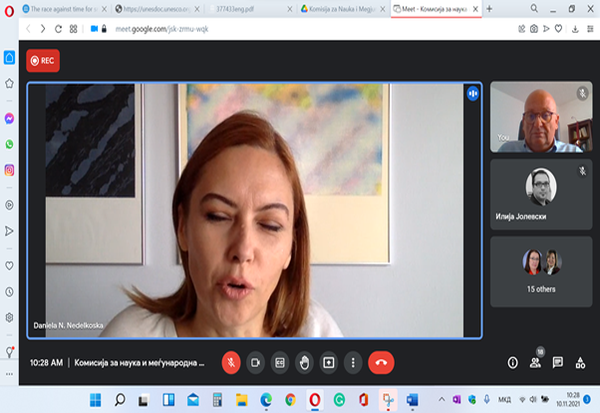The image size is (600, 413).
Task: Leave the call with the red hang-up button
Action: (x=381, y=362)
